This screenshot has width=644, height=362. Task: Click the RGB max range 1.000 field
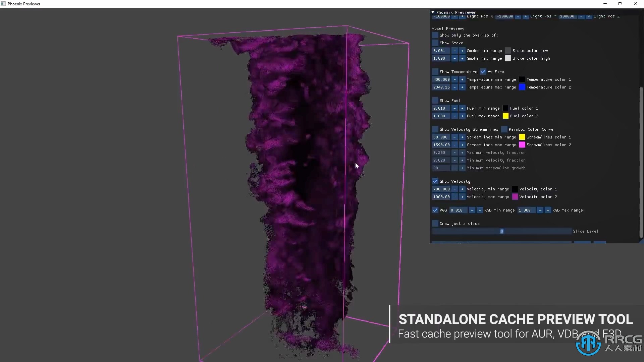click(x=527, y=210)
